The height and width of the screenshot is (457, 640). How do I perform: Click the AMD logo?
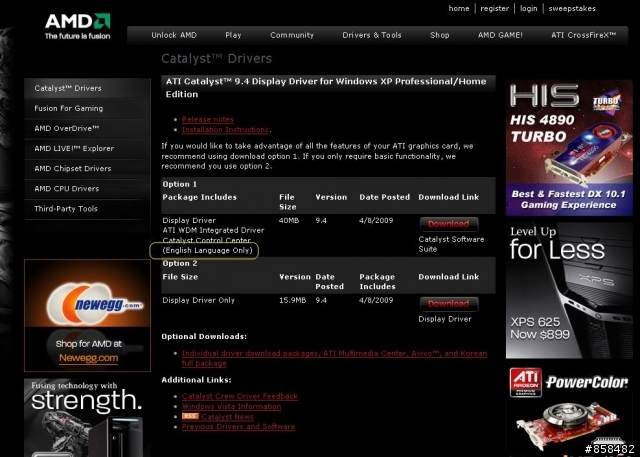pyautogui.click(x=78, y=26)
